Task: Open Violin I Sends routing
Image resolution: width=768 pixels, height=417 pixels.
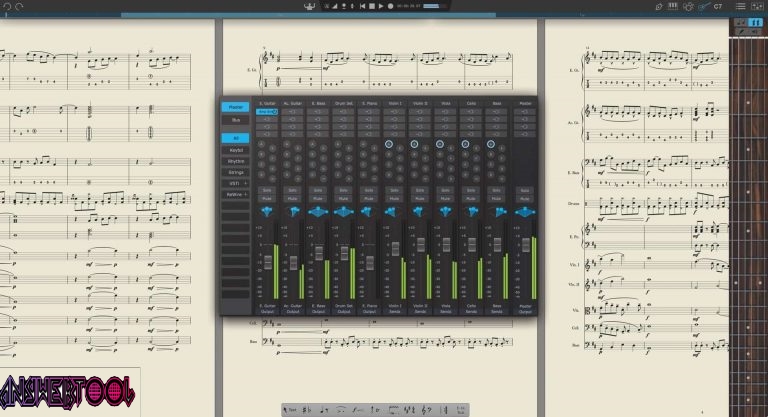Action: pos(395,312)
